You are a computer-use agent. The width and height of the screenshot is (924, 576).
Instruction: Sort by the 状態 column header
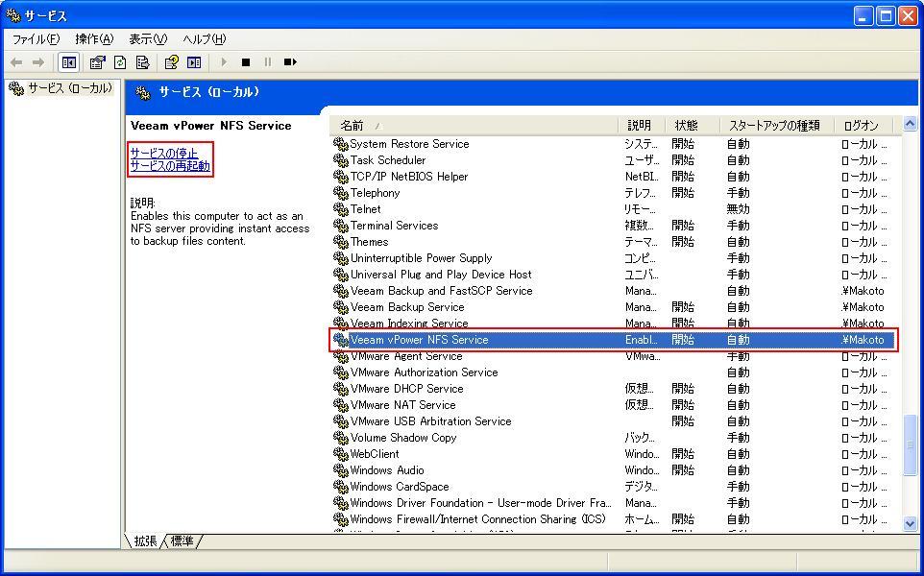pos(693,126)
